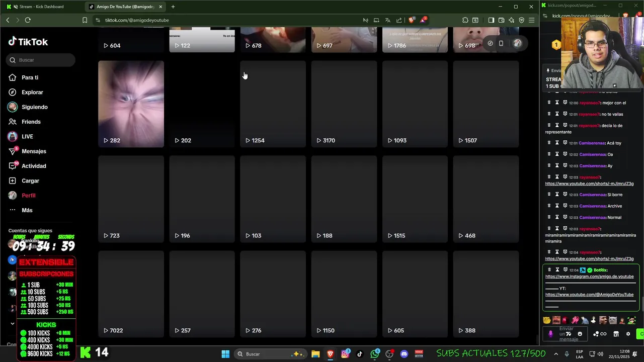Open the video with 388 views

click(x=486, y=294)
